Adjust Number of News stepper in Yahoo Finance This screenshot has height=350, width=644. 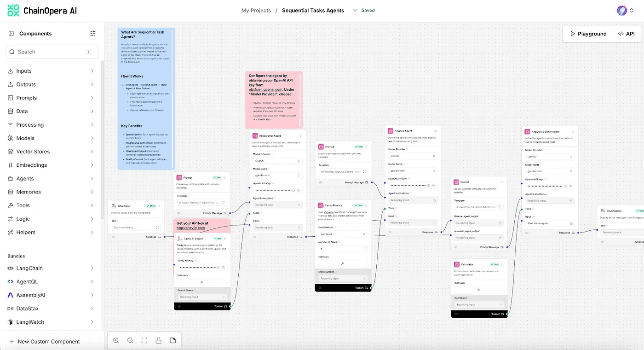click(365, 249)
